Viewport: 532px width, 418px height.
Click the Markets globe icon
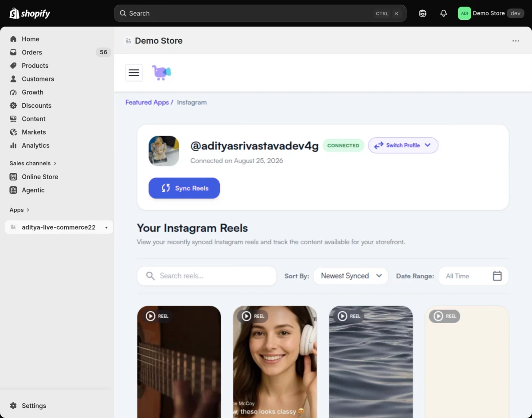point(13,132)
